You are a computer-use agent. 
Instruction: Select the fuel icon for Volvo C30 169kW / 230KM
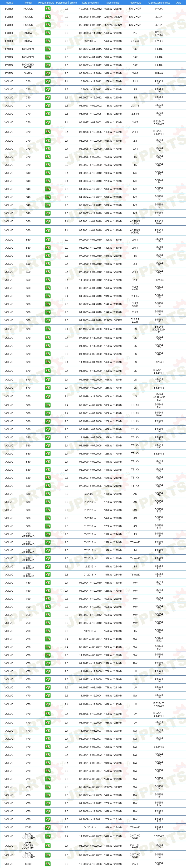tap(48, 97)
